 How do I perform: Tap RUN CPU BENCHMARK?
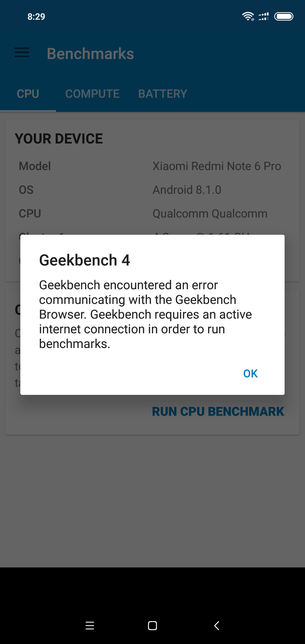[218, 412]
